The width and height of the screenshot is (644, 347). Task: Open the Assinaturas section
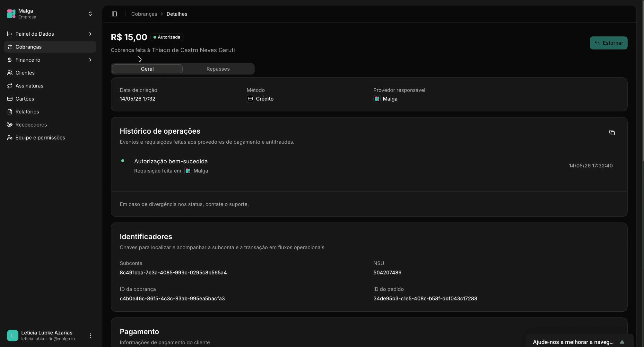point(50,86)
